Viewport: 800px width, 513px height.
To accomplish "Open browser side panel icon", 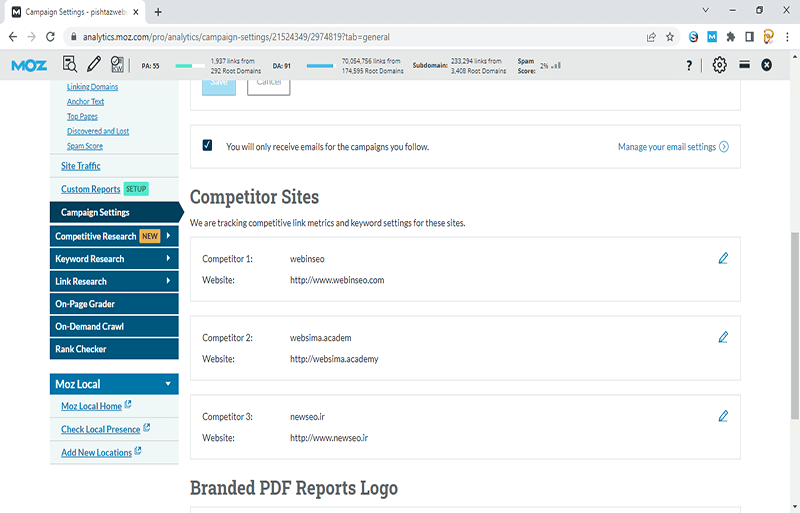I will (749, 37).
